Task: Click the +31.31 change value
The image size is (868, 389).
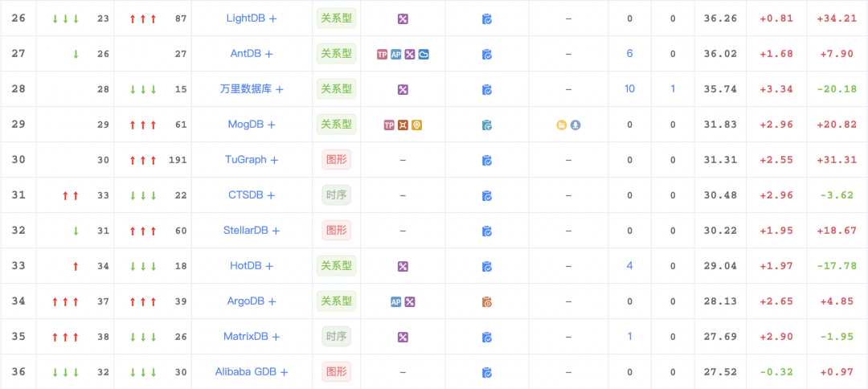Action: pyautogui.click(x=837, y=160)
